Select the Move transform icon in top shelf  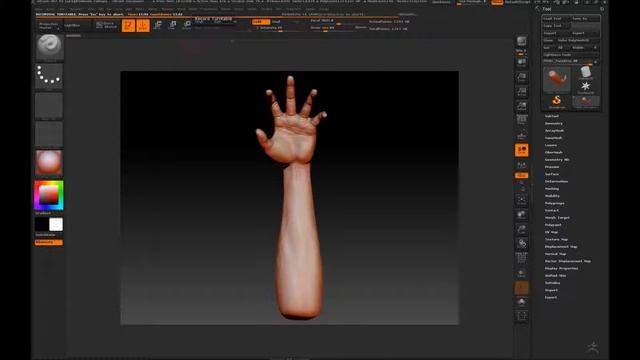[x=158, y=25]
